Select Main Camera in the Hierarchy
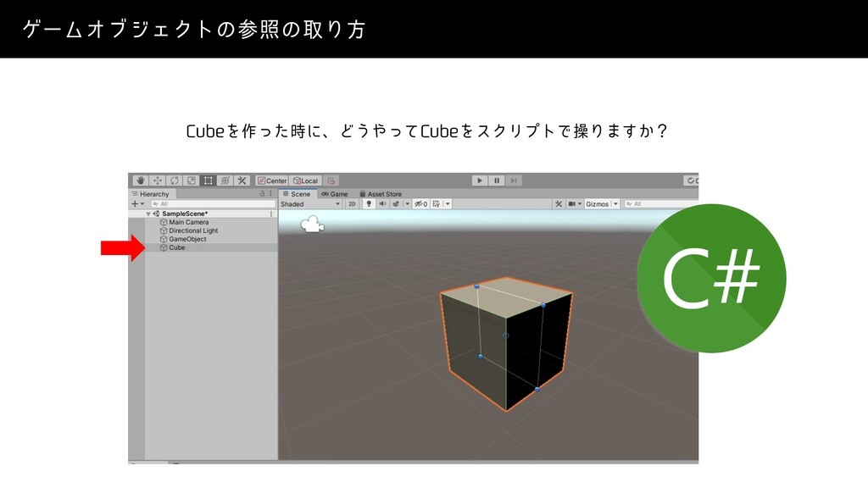 pyautogui.click(x=189, y=222)
